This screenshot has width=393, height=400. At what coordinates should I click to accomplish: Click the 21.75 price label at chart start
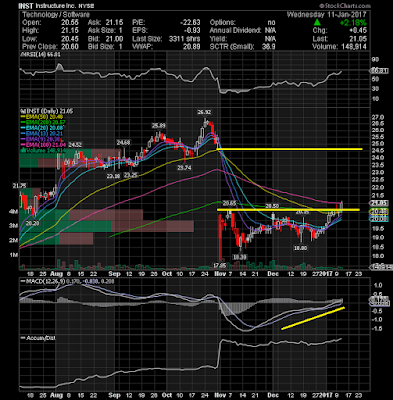click(19, 186)
